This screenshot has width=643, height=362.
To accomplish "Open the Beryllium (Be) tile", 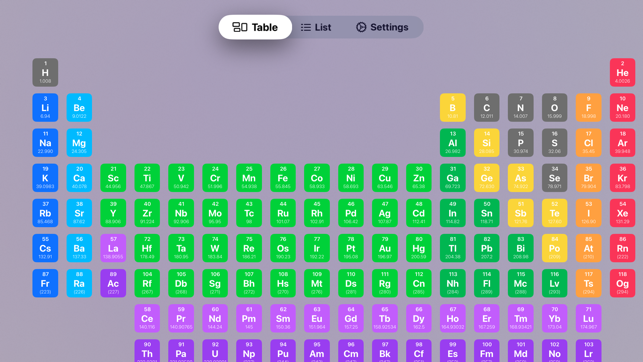I will click(x=79, y=107).
